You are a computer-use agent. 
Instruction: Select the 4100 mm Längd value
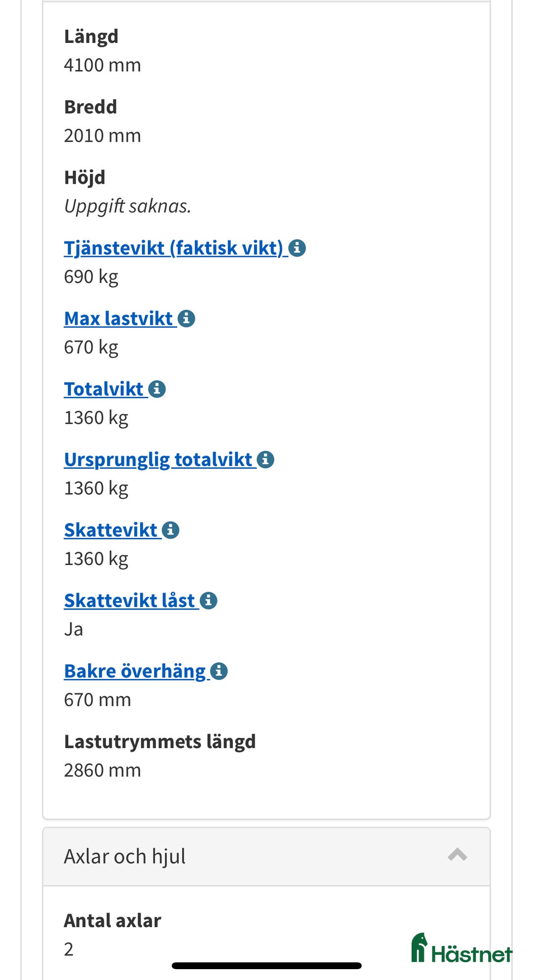pyautogui.click(x=102, y=65)
